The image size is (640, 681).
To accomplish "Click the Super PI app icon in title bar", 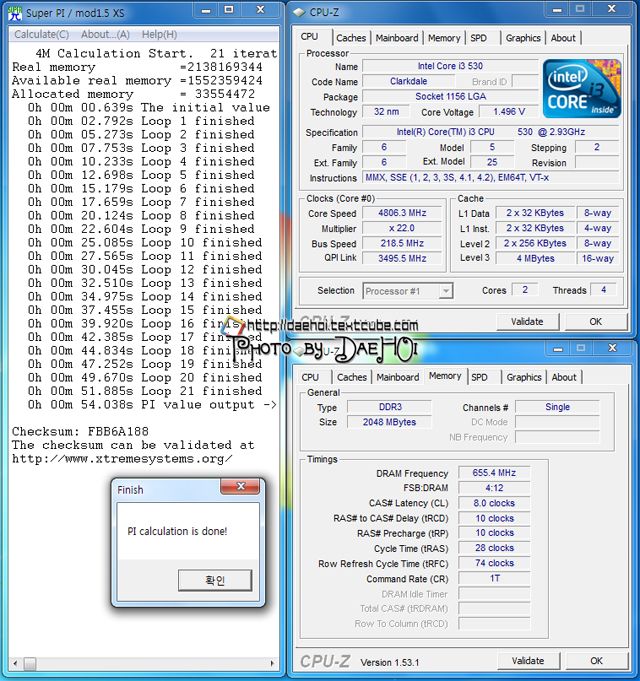I will [x=16, y=13].
